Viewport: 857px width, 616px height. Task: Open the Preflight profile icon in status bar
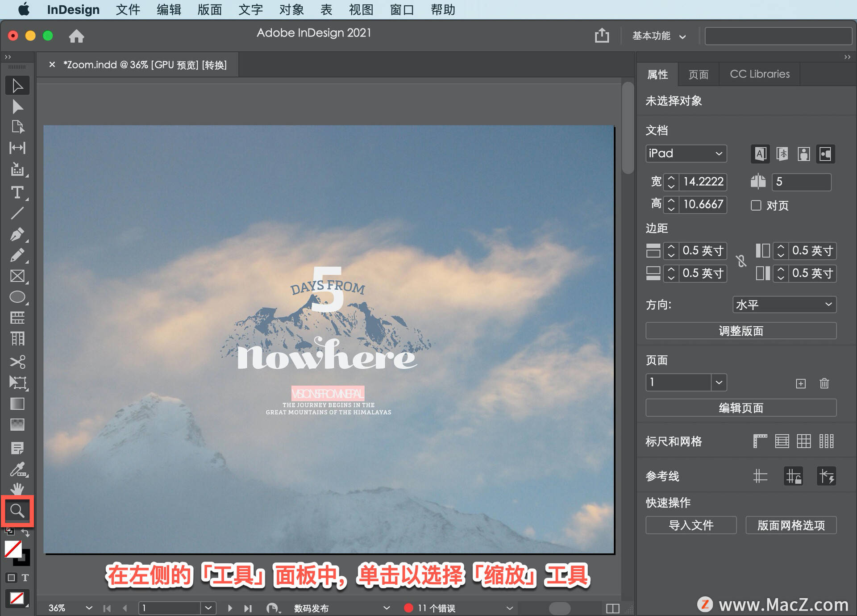pos(273,608)
